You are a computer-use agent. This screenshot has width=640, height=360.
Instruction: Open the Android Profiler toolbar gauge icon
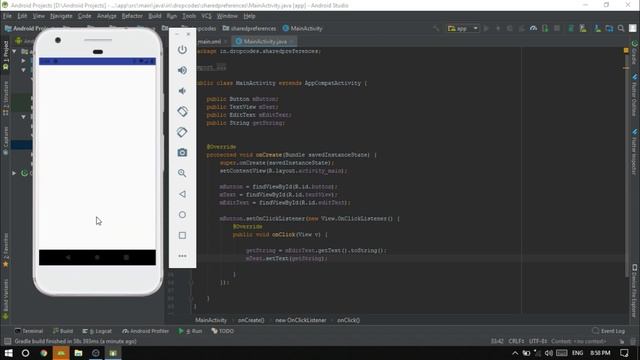pos(533,29)
